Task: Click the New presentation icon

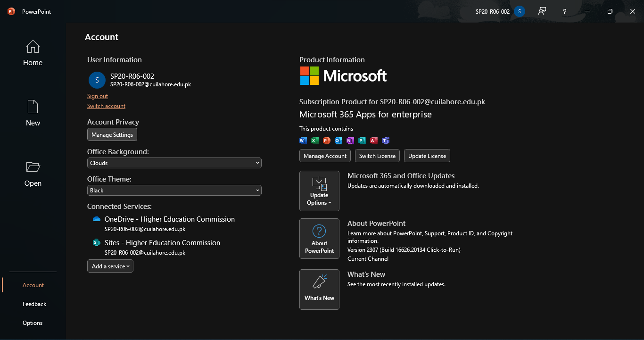Action: [33, 107]
